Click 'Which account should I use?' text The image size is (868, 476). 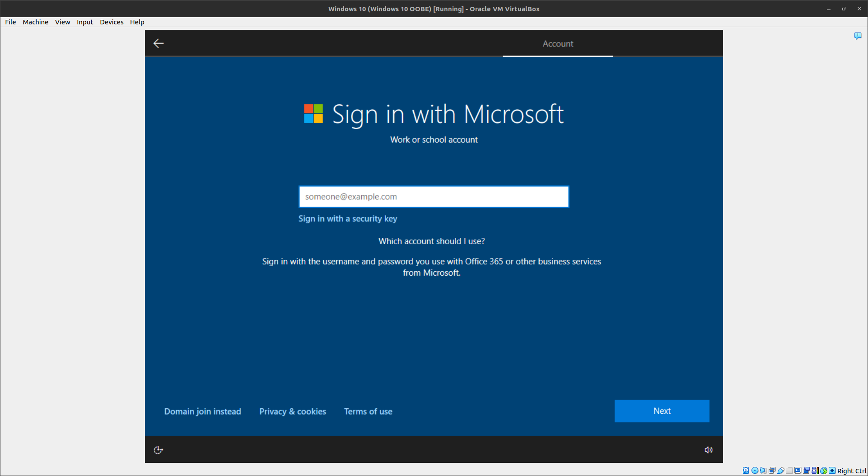coord(432,241)
